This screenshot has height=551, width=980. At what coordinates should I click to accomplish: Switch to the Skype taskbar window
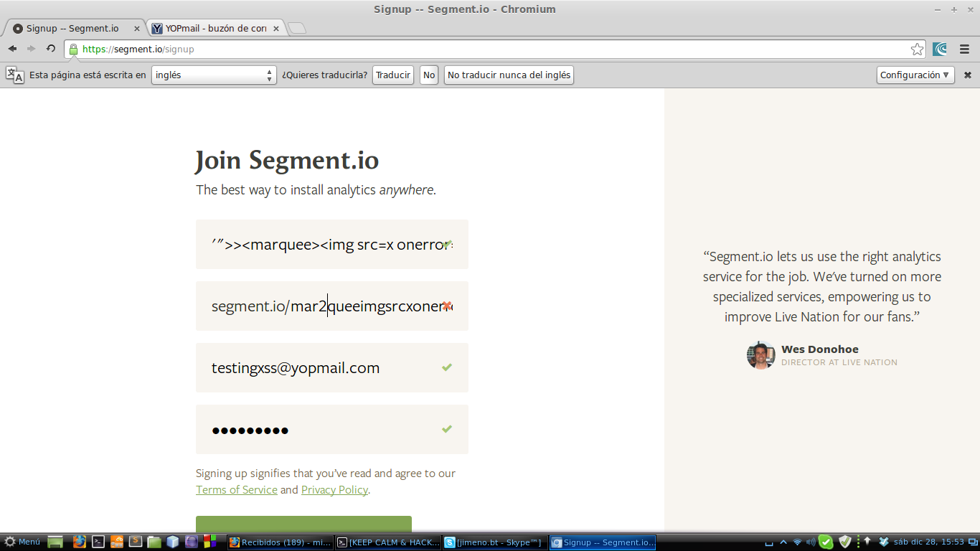[x=495, y=542]
